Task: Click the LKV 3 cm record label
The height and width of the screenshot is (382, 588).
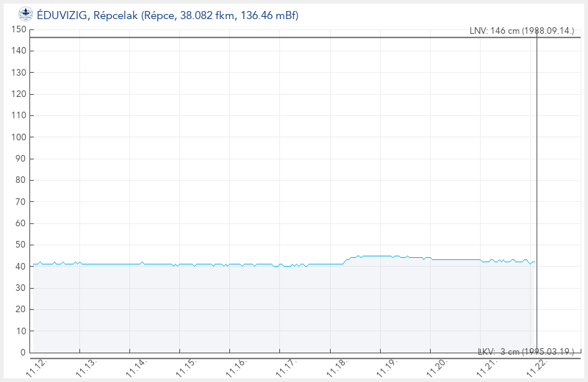Action: [526, 352]
